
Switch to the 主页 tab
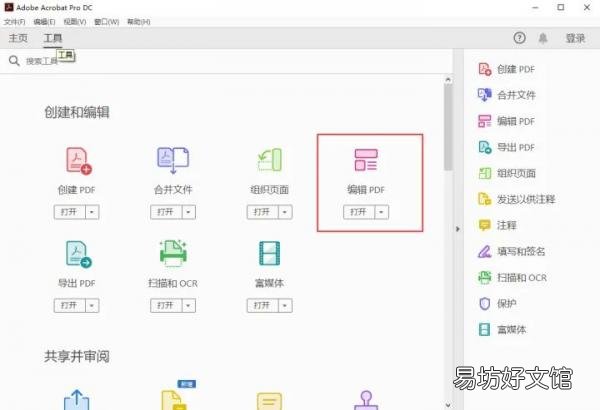click(x=18, y=38)
